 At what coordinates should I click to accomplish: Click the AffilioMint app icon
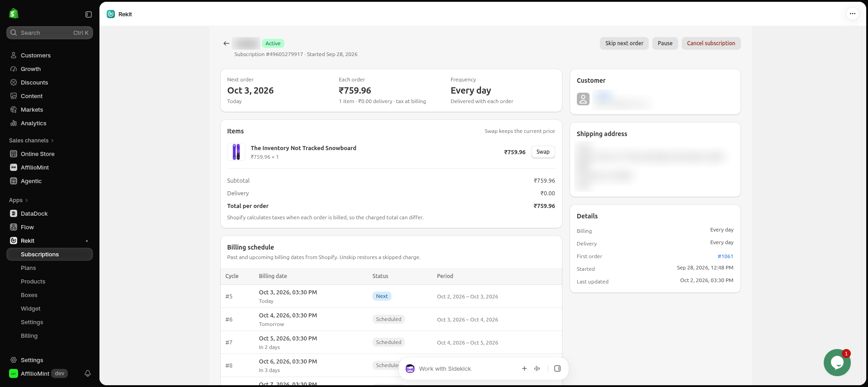pyautogui.click(x=14, y=167)
